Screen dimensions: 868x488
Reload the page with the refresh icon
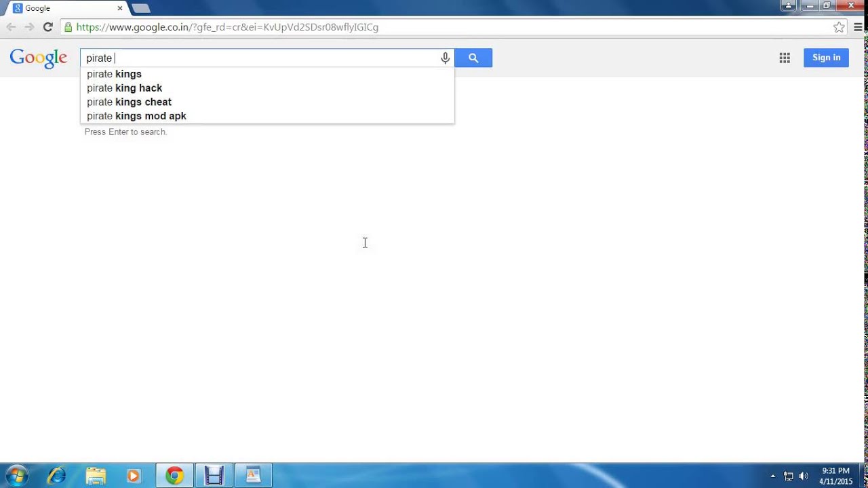pyautogui.click(x=47, y=27)
